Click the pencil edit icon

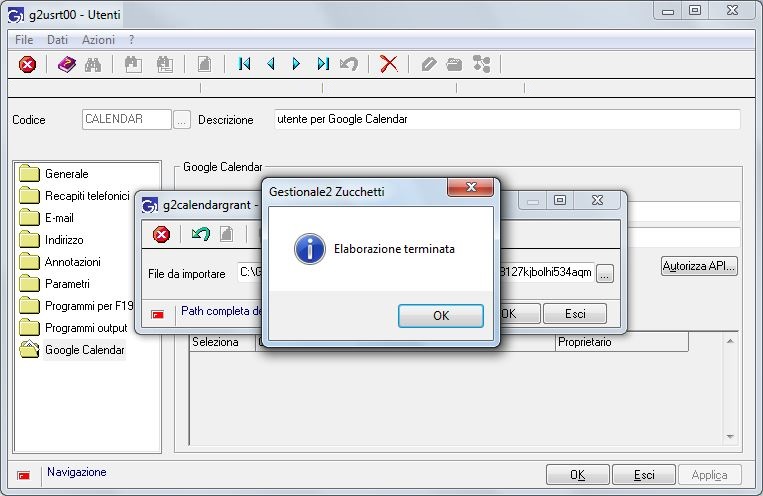429,64
